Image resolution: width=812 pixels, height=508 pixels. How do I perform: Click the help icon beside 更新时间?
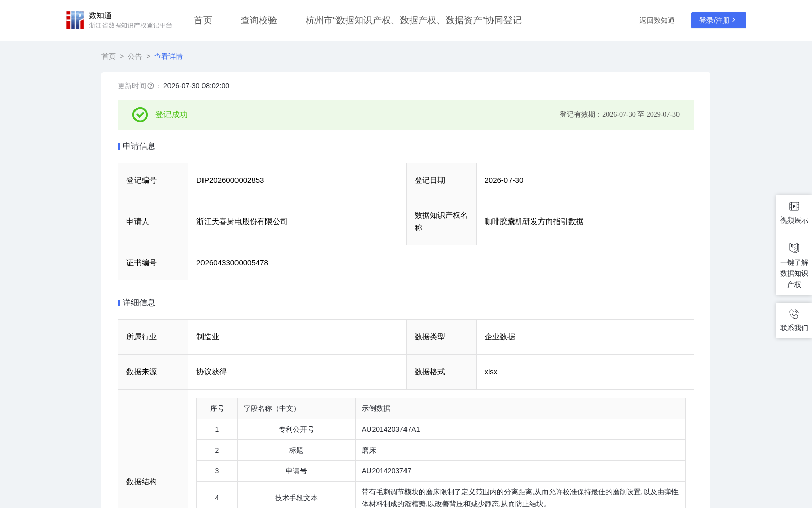click(151, 86)
